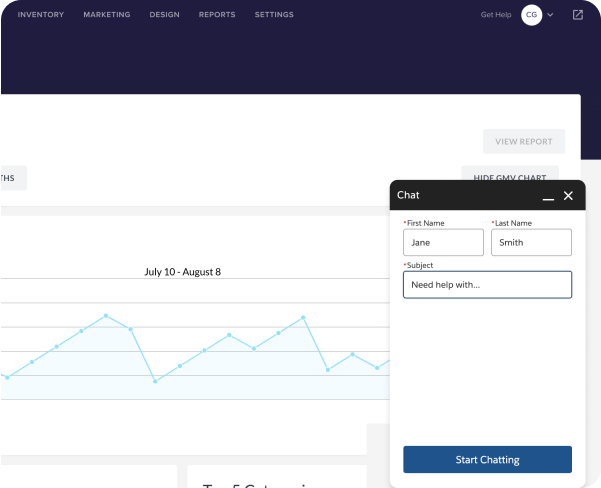Click the cut-off button ending in THS
This screenshot has height=488, width=601.
click(x=12, y=178)
